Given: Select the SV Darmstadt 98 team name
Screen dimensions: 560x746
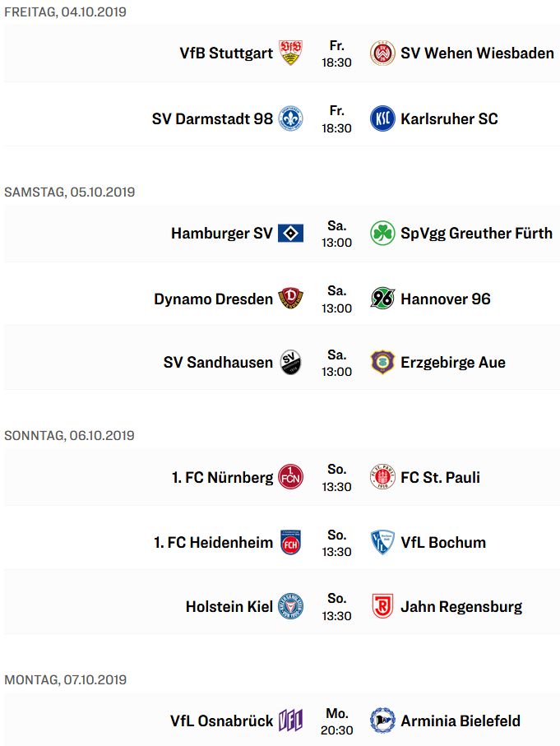Looking at the screenshot, I should point(212,118).
